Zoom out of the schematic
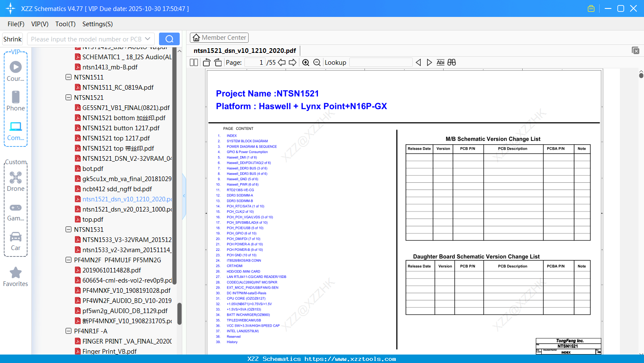Viewport: 644px width, 363px height. [317, 62]
